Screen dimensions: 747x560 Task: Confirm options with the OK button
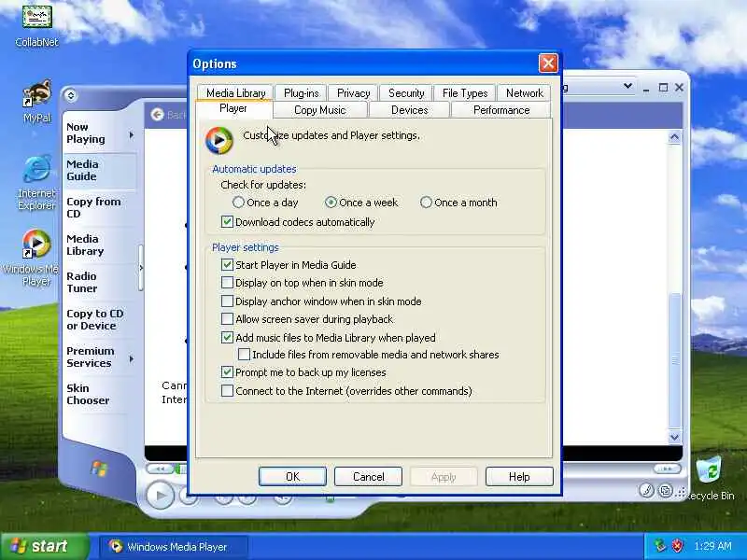[292, 477]
